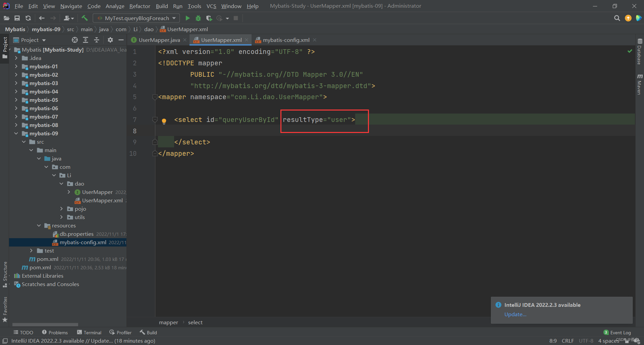Expand the mybatis-01 module

click(16, 66)
